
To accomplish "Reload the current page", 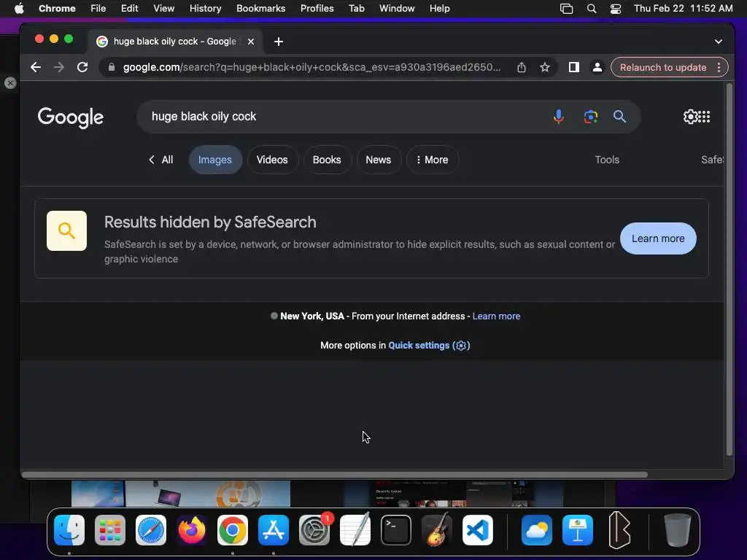I will click(x=82, y=67).
